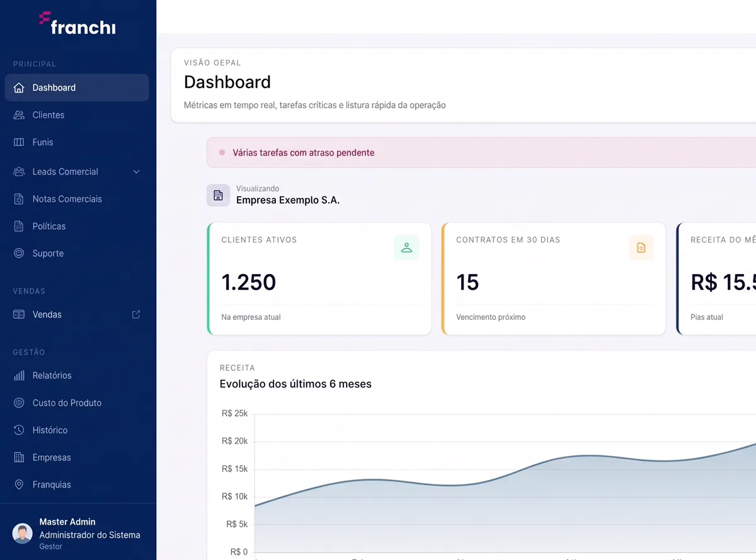
Task: Expand the Leads Comercial submenu chevron
Action: [x=136, y=171]
